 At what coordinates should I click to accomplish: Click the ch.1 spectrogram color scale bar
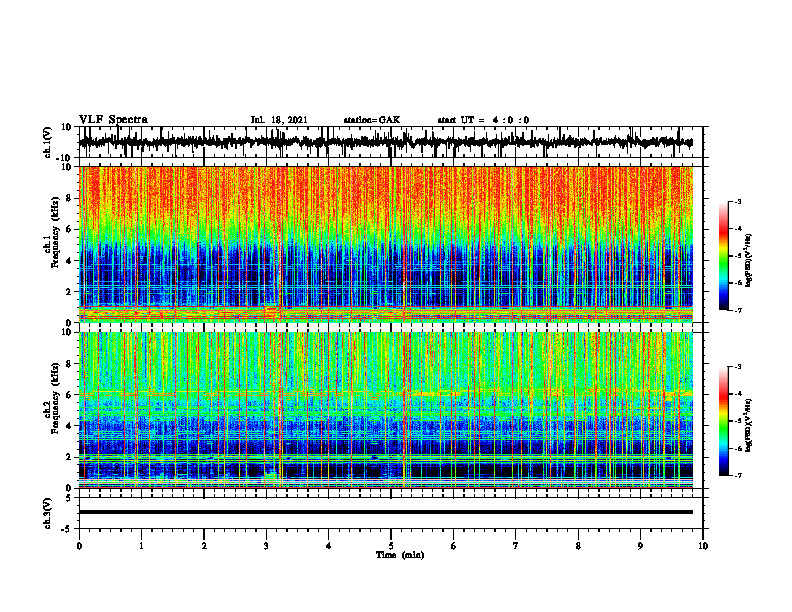pyautogui.click(x=723, y=256)
